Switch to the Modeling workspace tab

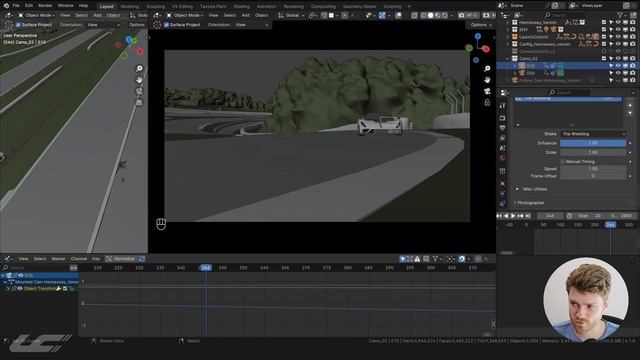[130, 7]
